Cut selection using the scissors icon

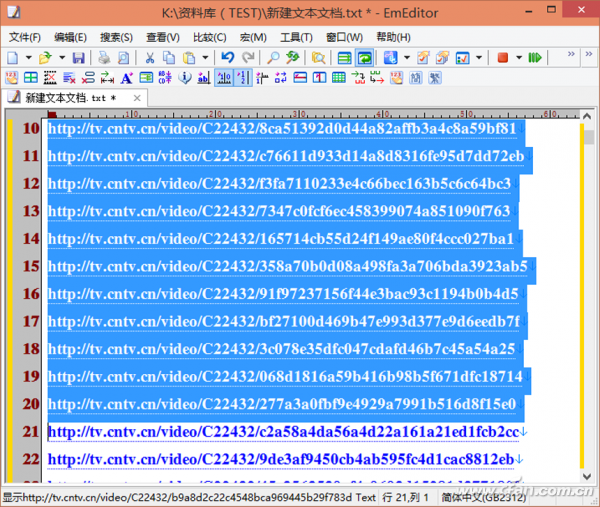tap(150, 58)
